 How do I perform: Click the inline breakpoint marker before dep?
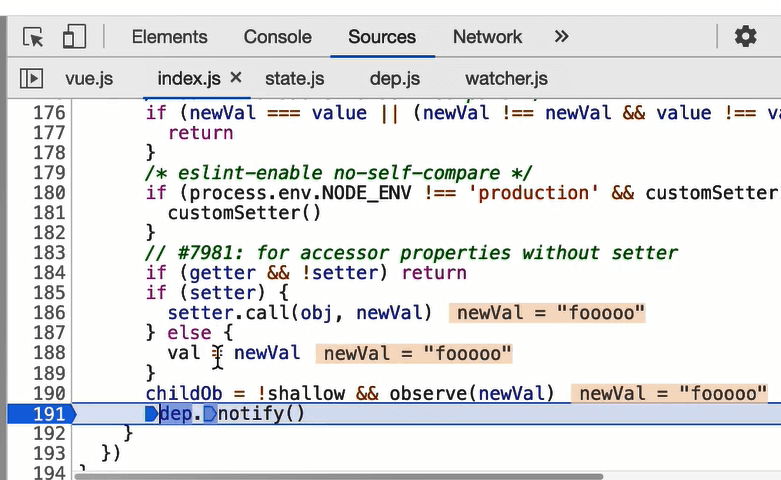click(151, 414)
